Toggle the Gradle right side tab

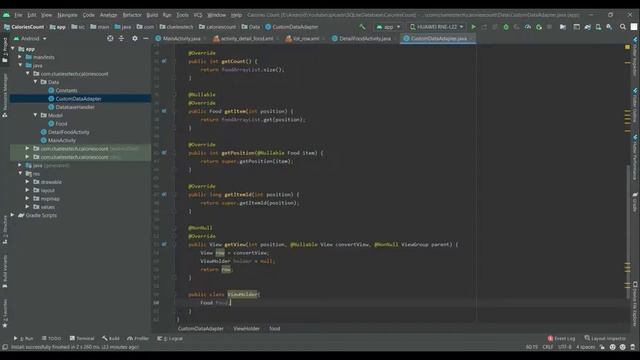[x=635, y=202]
